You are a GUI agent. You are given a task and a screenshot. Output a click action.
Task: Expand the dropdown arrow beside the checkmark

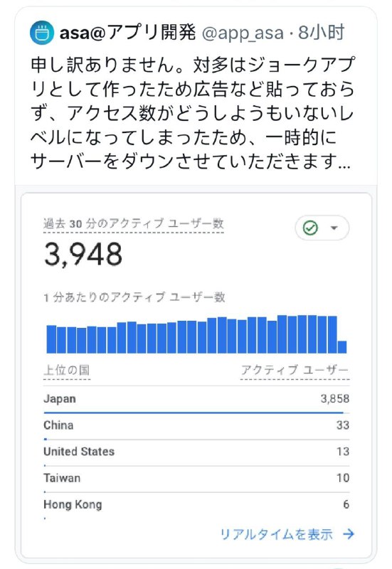tap(334, 228)
